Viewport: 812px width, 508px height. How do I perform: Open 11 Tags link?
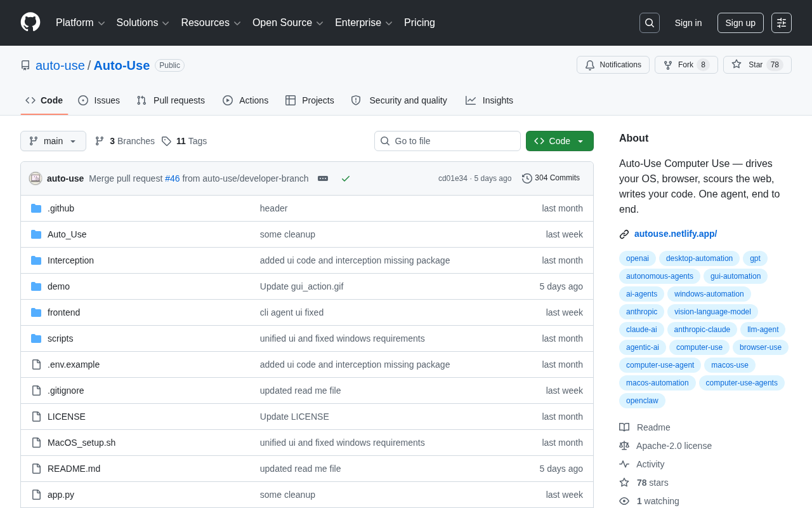pos(184,141)
